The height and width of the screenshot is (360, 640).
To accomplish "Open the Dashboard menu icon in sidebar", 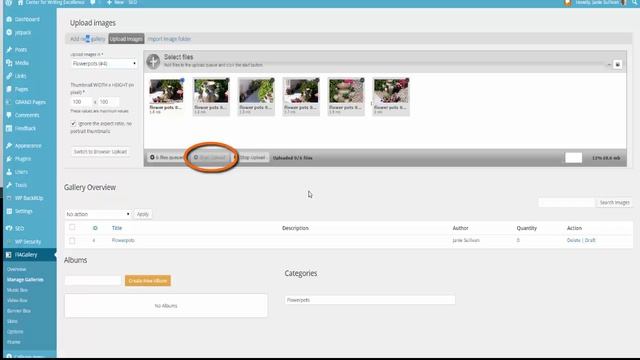I will (x=9, y=19).
